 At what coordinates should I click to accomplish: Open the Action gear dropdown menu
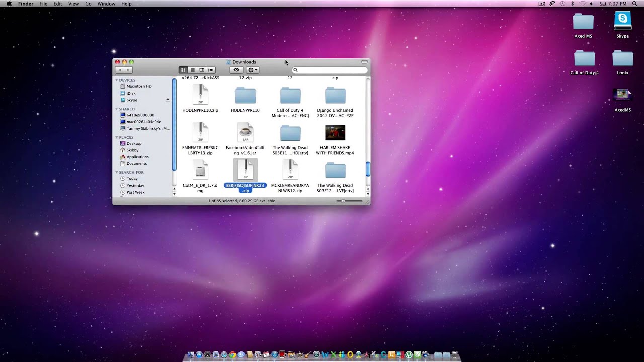click(252, 70)
